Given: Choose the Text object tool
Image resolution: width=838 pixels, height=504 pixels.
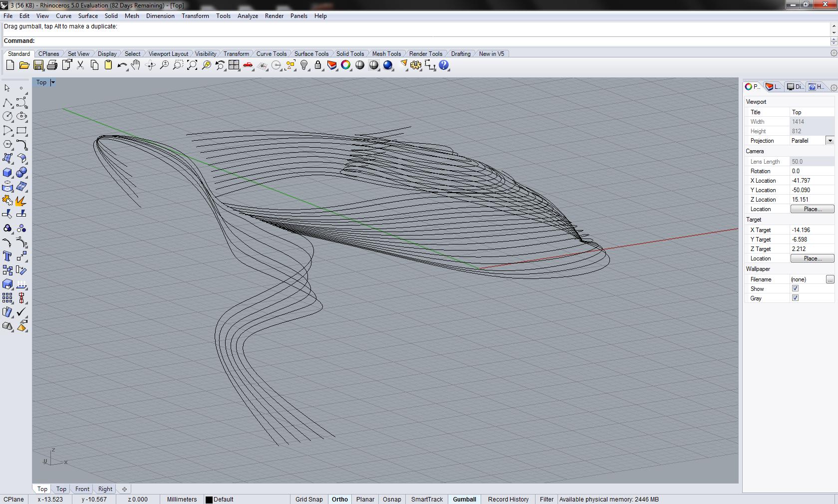Looking at the screenshot, I should point(7,256).
